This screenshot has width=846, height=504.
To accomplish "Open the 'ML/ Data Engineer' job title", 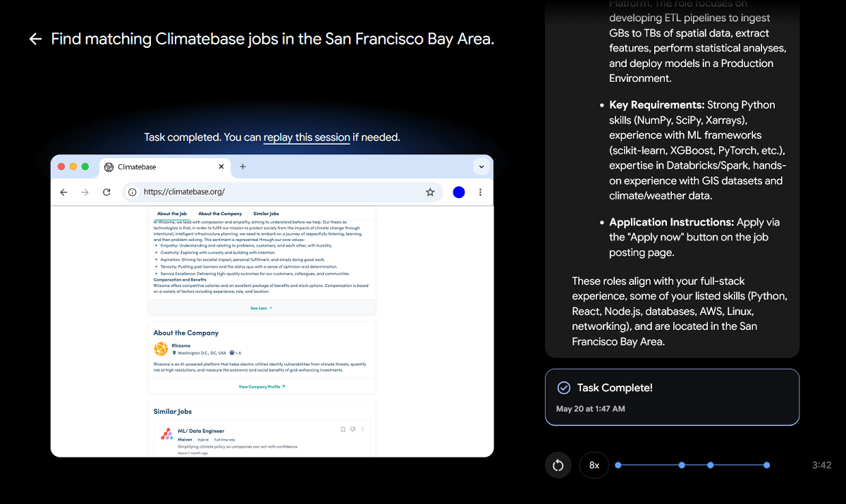I will coord(201,431).
